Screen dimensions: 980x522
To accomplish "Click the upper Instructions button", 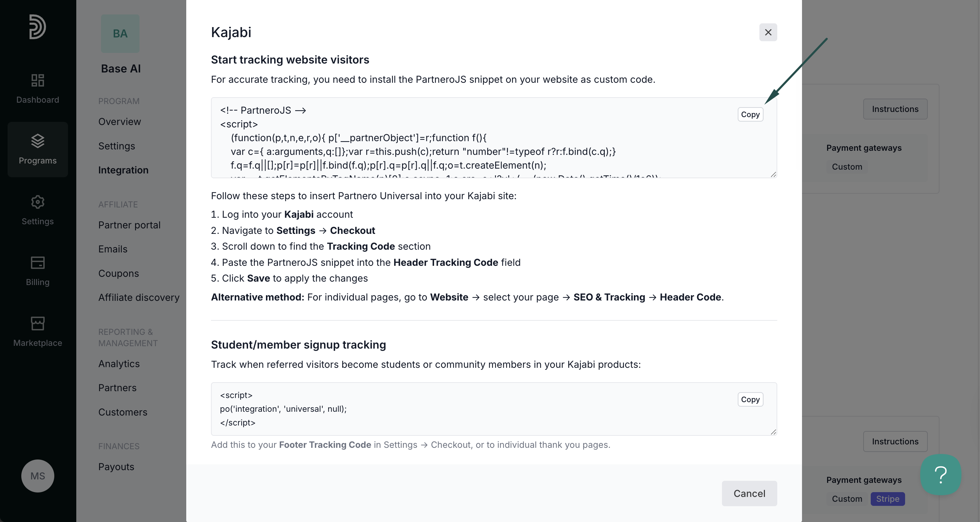I will point(895,109).
